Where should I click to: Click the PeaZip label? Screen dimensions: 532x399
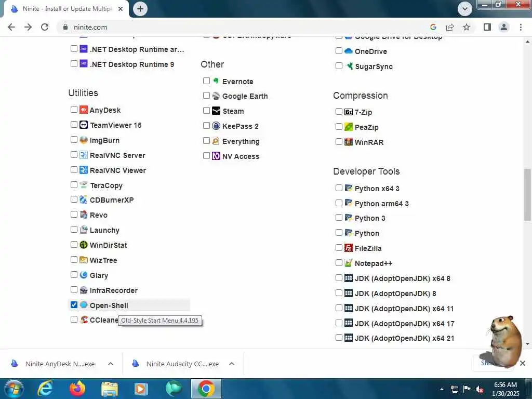click(x=366, y=127)
